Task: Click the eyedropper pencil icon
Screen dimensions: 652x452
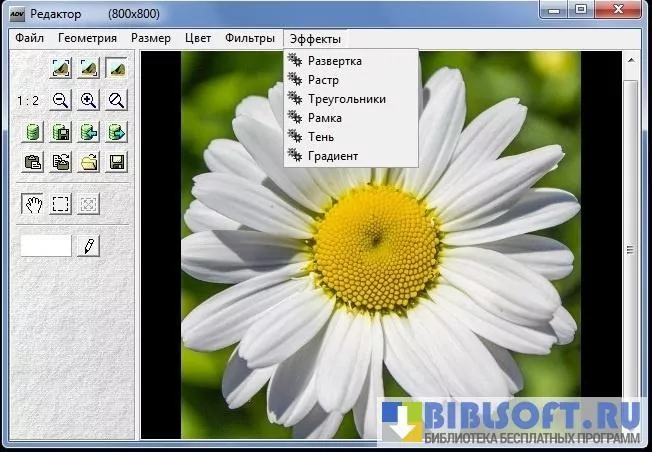Action: pos(89,245)
